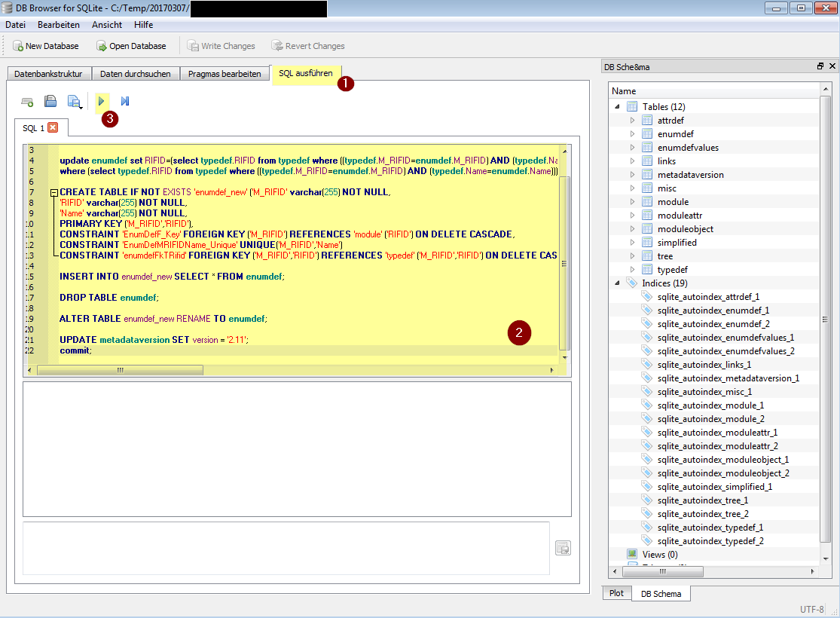Collapse the Indices (19) tree node
Viewport: 840px width, 618px height.
click(x=618, y=283)
